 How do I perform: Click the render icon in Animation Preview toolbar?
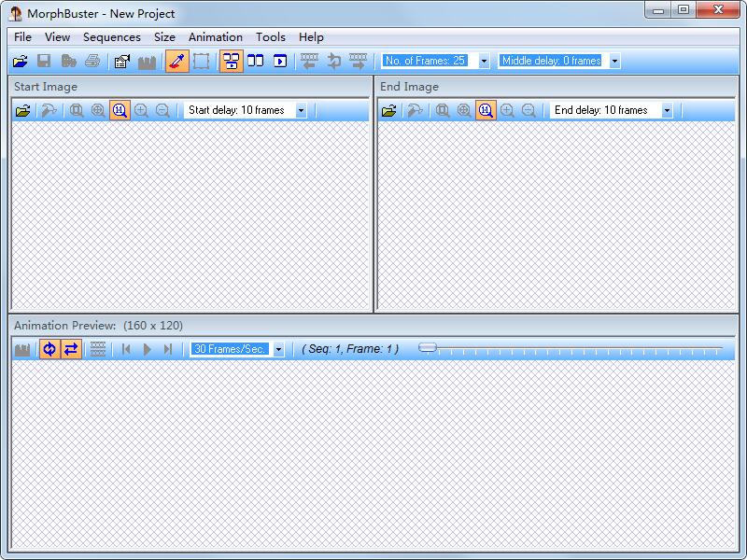coord(22,349)
